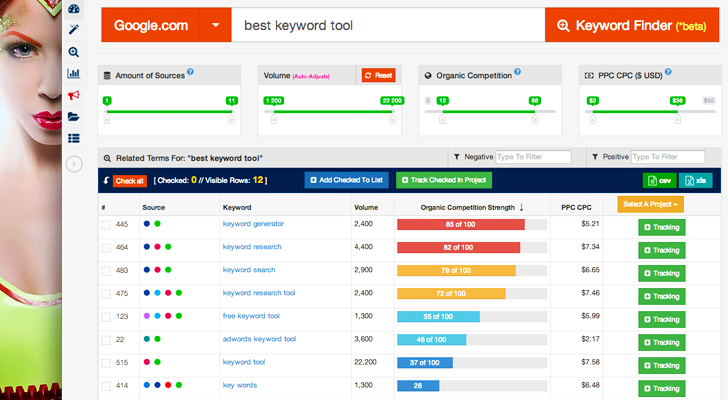
Task: Click Tracking for free keyword tool
Action: pos(662,320)
